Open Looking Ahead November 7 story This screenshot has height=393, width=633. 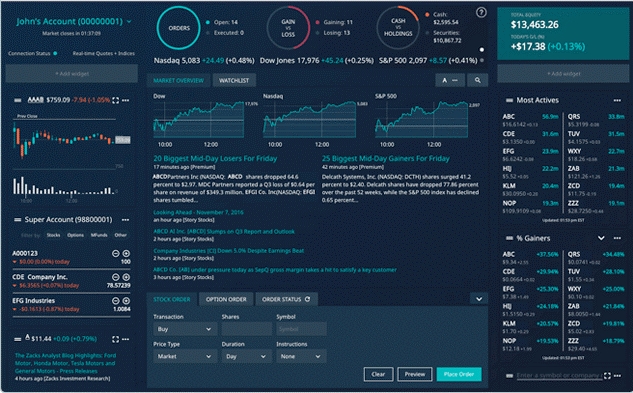point(198,212)
